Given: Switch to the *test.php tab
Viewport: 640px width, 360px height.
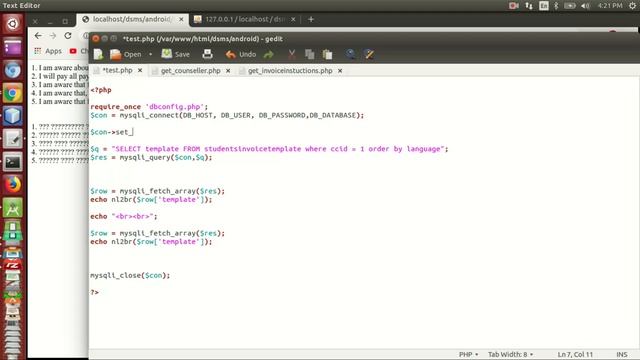Looking at the screenshot, I should 117,70.
